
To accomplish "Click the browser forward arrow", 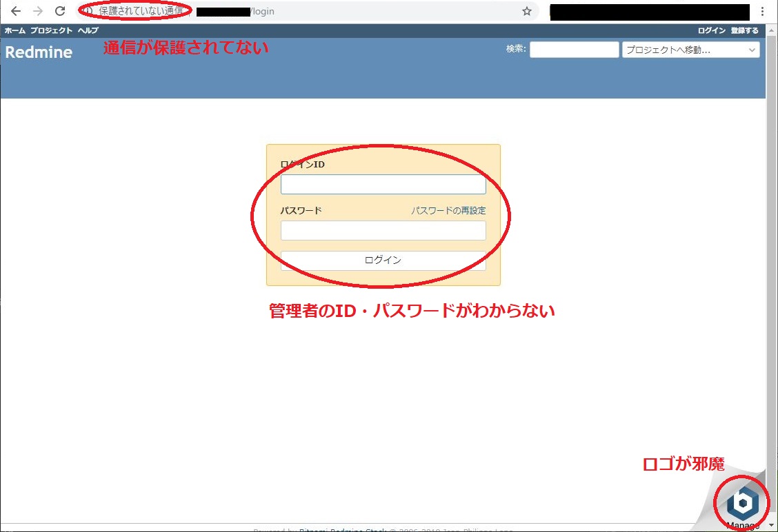I will coord(38,11).
